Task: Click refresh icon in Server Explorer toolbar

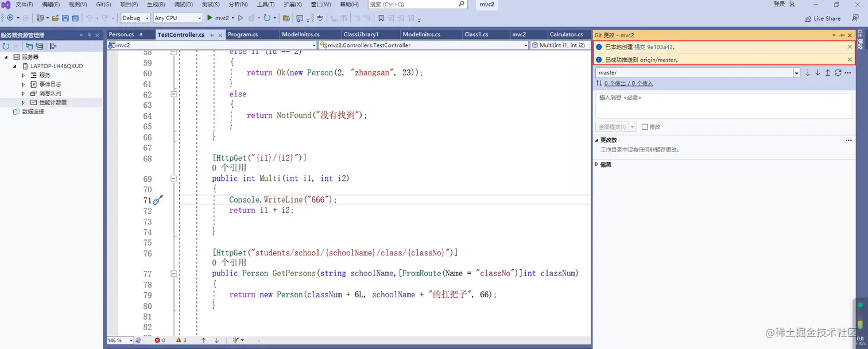Action: (6, 46)
